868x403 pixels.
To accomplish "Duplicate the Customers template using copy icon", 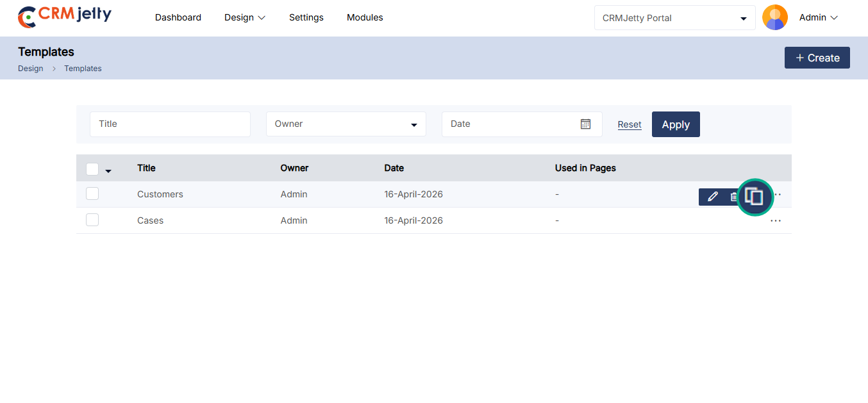I will click(755, 197).
